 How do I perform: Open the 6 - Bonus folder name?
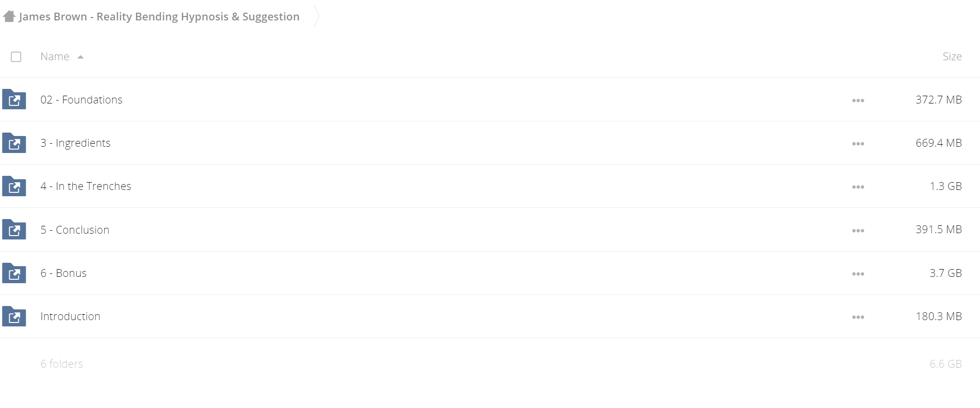pyautogui.click(x=64, y=273)
